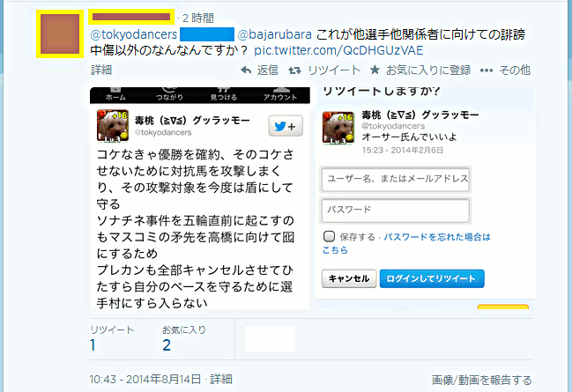The height and width of the screenshot is (392, 572).
Task: Click the パスワード input field
Action: click(x=396, y=210)
